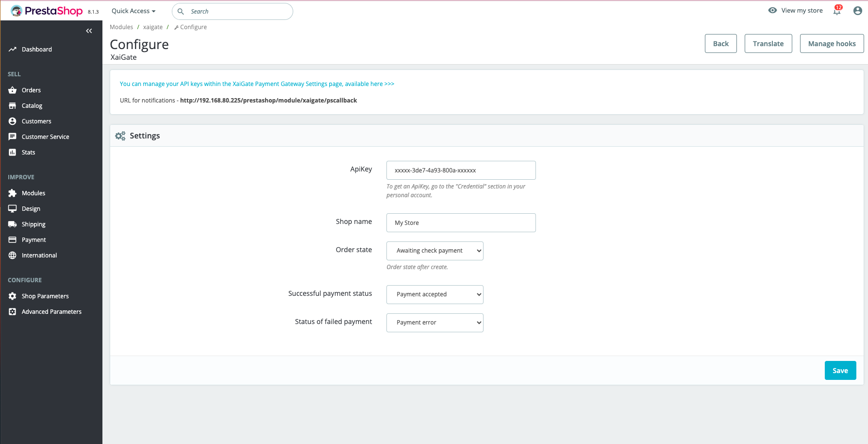Viewport: 868px width, 444px height.
Task: Open the notifications bell icon
Action: click(x=836, y=11)
